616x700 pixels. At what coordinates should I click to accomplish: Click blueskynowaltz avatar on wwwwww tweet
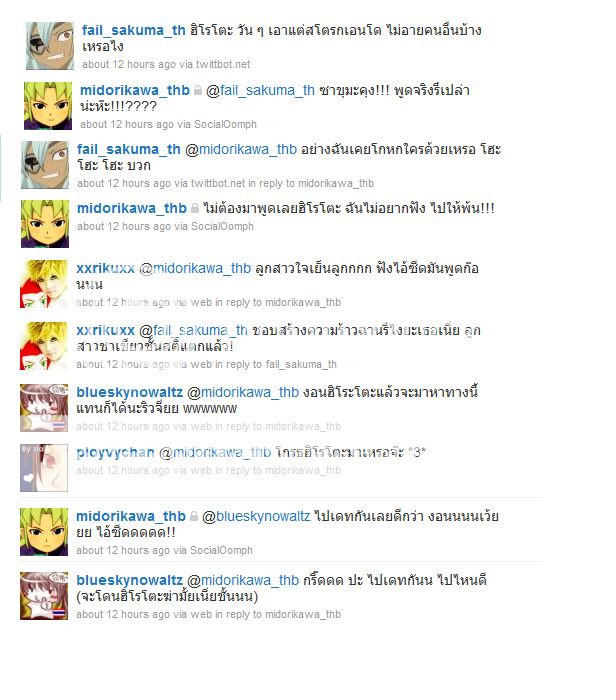(x=44, y=408)
